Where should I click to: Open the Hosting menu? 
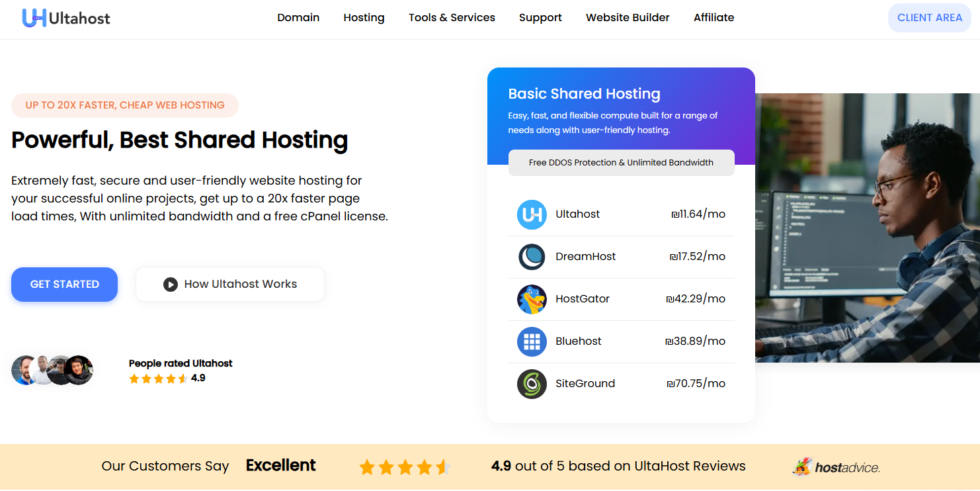click(x=364, y=18)
